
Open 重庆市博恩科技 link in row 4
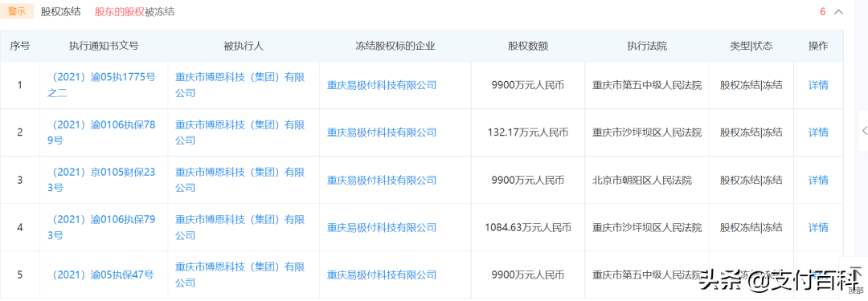point(240,227)
